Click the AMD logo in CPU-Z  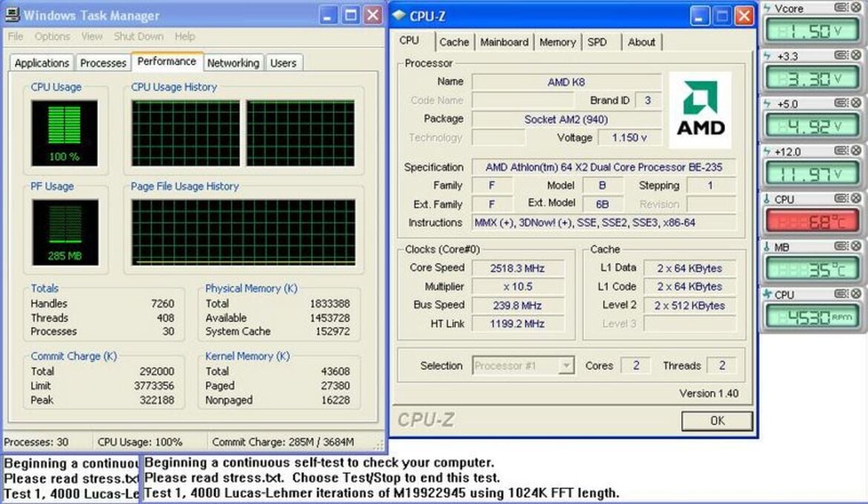point(700,110)
